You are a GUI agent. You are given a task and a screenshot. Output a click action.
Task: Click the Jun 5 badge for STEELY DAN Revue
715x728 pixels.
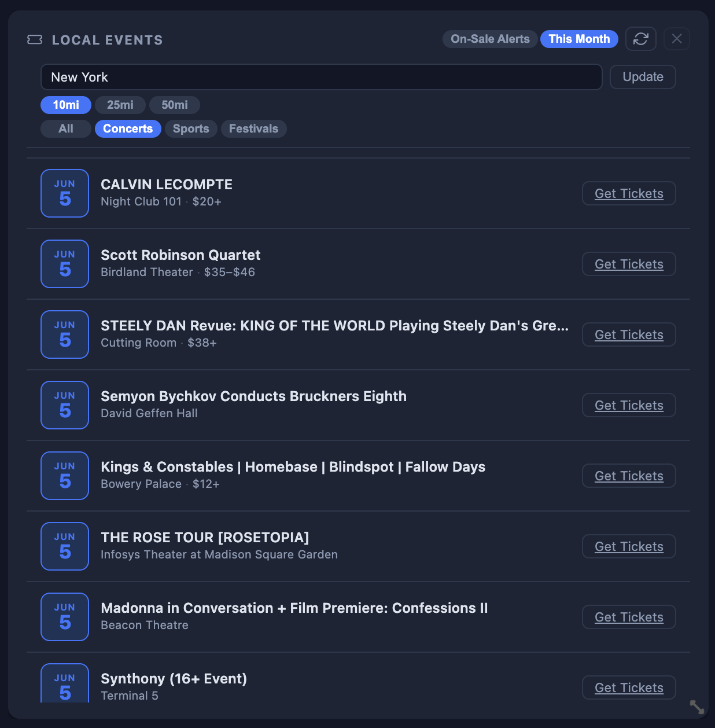pos(65,334)
